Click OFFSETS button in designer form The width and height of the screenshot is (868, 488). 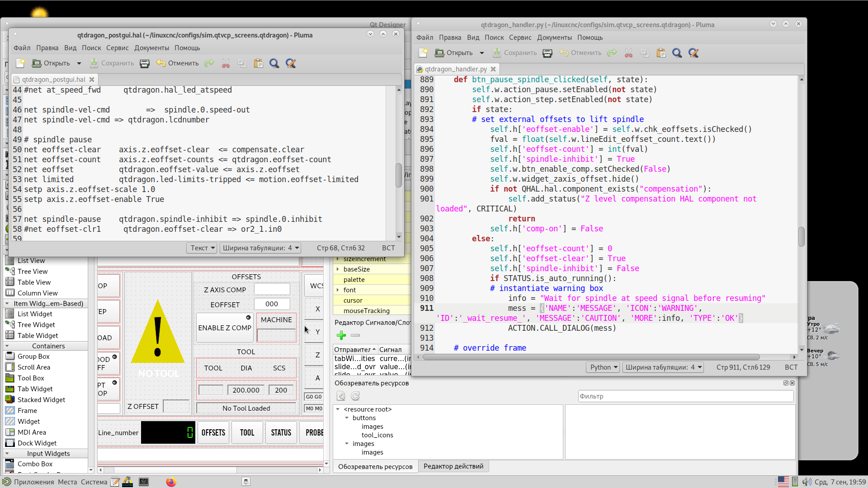(213, 432)
